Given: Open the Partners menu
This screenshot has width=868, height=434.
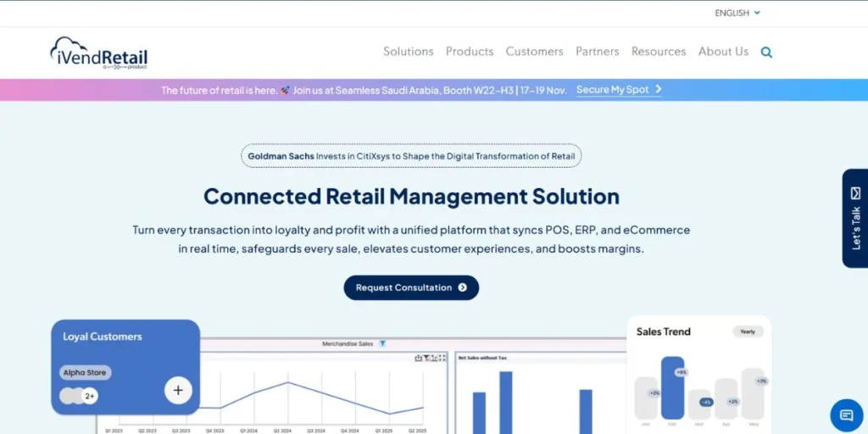Looking at the screenshot, I should pos(598,52).
